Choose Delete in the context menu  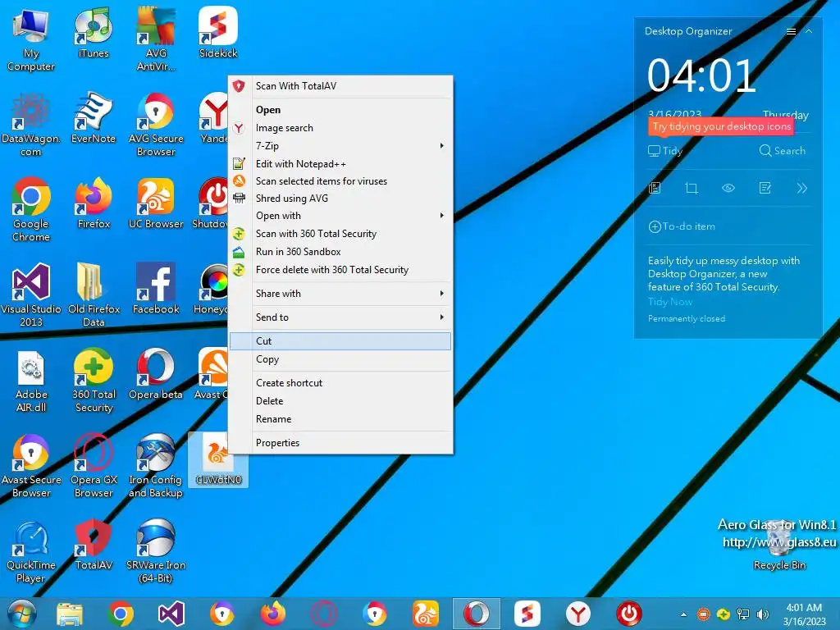340,401
